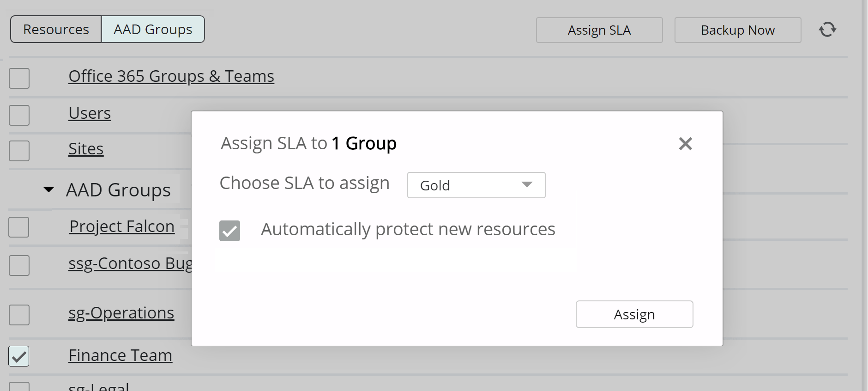This screenshot has width=868, height=391.
Task: Open the sg-Operations group link
Action: (x=121, y=313)
